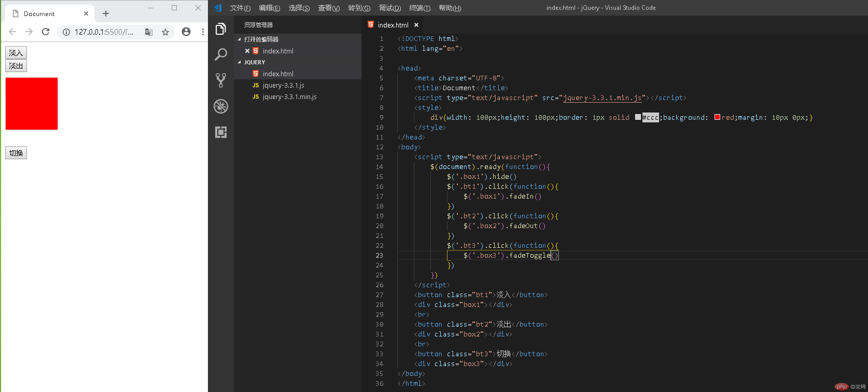Minimize the Chrome browser window
The image size is (868, 392).
coord(150,8)
